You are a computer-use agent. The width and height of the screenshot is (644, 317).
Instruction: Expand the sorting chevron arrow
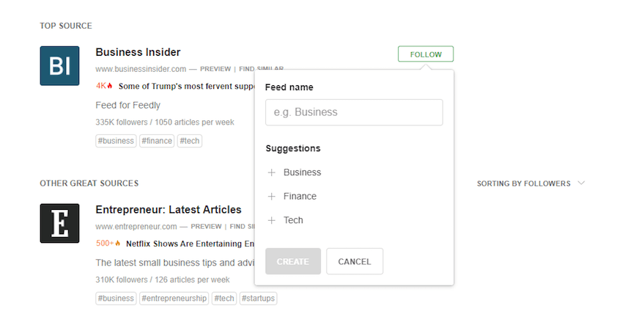pos(581,183)
